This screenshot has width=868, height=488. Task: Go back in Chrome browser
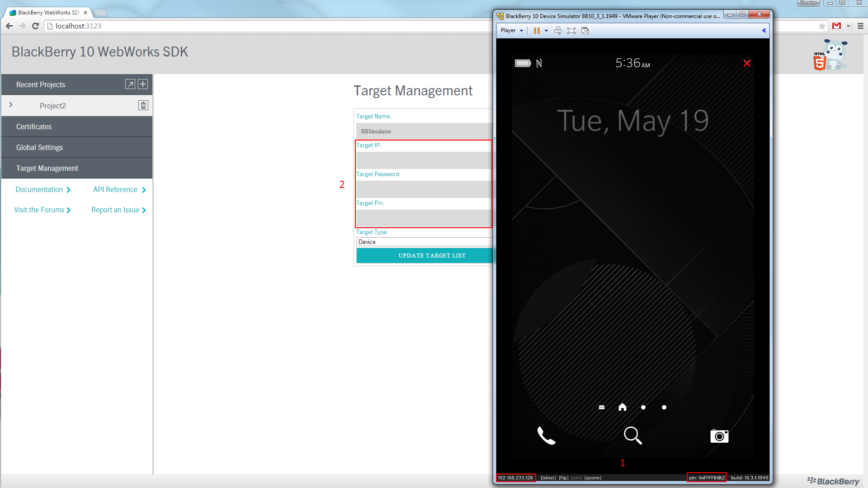[x=9, y=26]
